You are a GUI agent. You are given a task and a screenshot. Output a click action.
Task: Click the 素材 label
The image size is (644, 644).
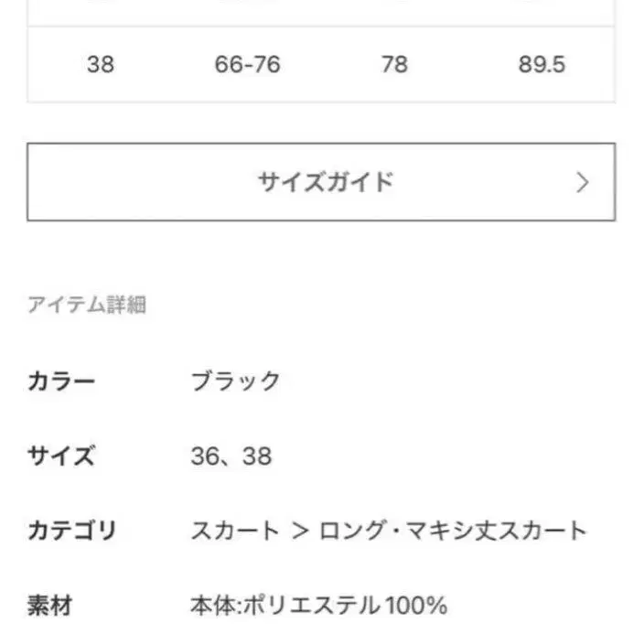coord(50,605)
